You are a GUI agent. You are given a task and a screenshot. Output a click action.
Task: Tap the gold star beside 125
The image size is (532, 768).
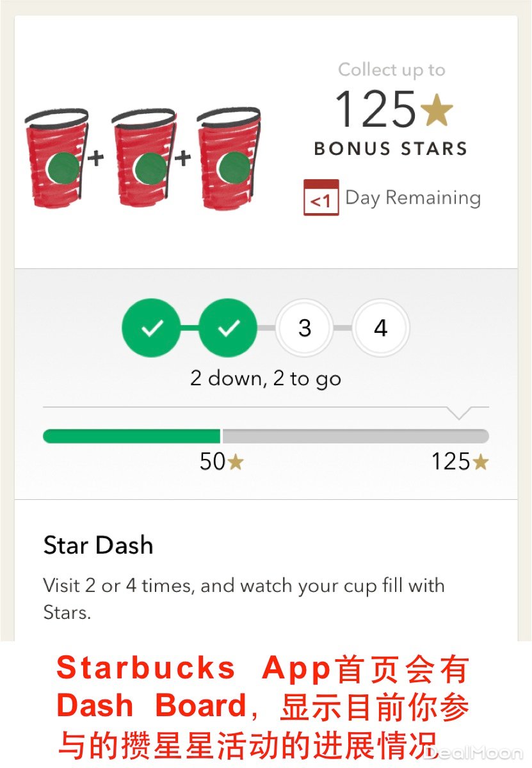pyautogui.click(x=437, y=109)
